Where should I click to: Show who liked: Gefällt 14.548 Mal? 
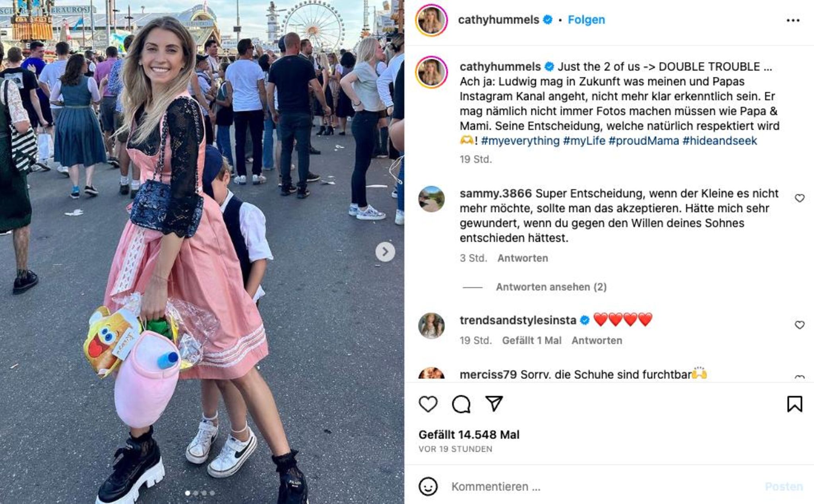[x=469, y=435]
